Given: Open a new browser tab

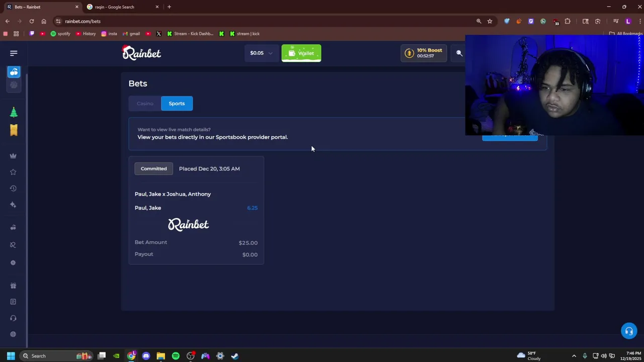Looking at the screenshot, I should pyautogui.click(x=169, y=7).
